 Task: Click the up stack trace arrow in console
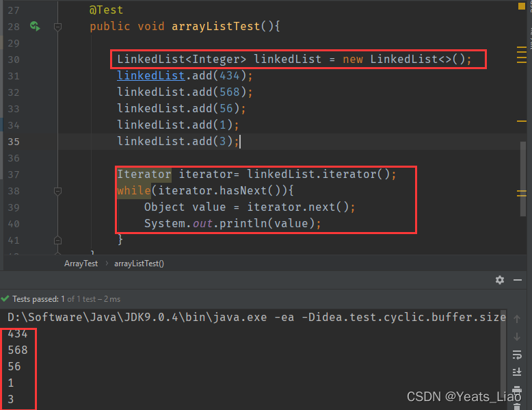coord(517,319)
